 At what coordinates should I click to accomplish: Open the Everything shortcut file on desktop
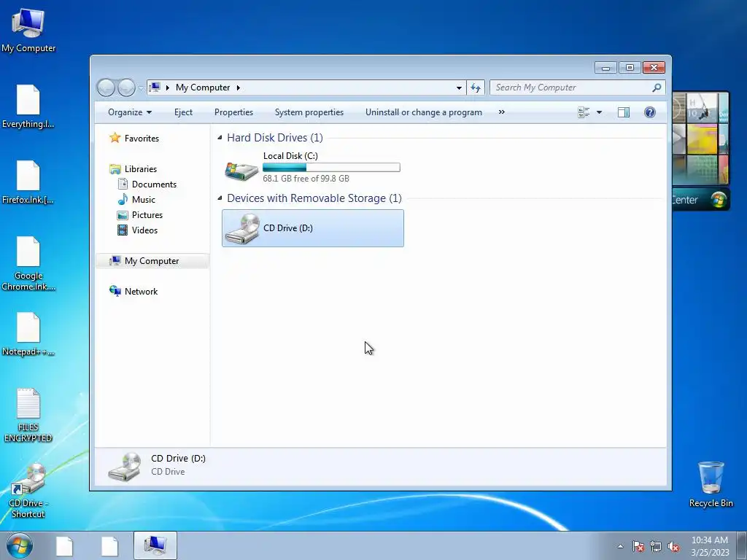coord(28,106)
